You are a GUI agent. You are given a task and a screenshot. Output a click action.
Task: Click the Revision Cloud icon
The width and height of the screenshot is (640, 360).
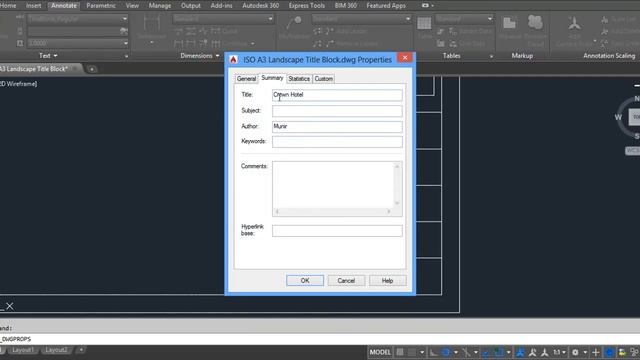[x=535, y=22]
